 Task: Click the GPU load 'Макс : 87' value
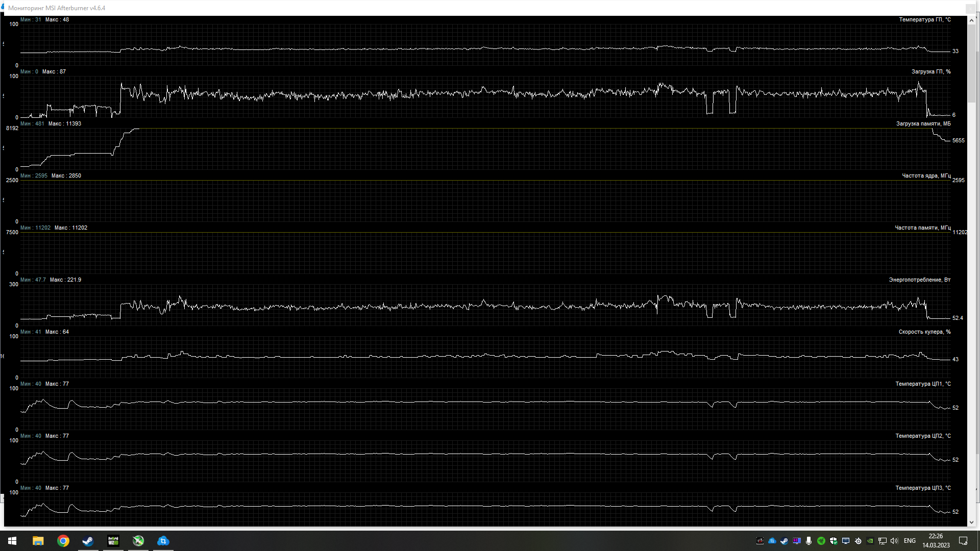[x=54, y=72]
